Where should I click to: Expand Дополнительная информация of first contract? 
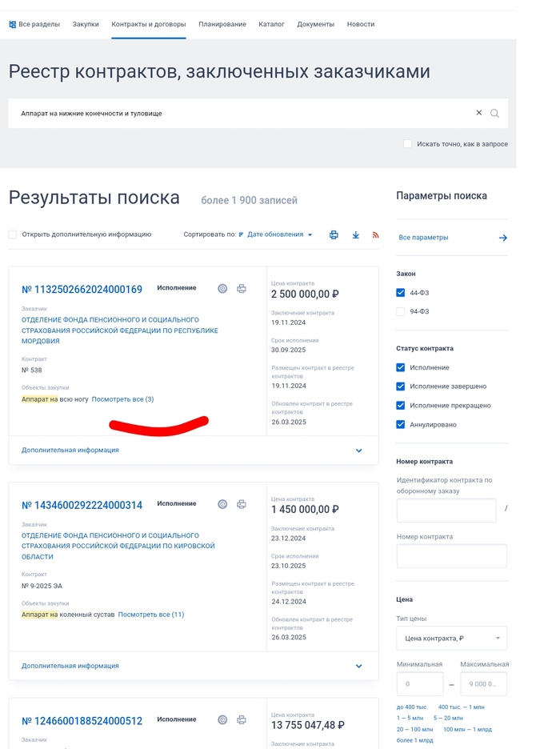(x=358, y=451)
